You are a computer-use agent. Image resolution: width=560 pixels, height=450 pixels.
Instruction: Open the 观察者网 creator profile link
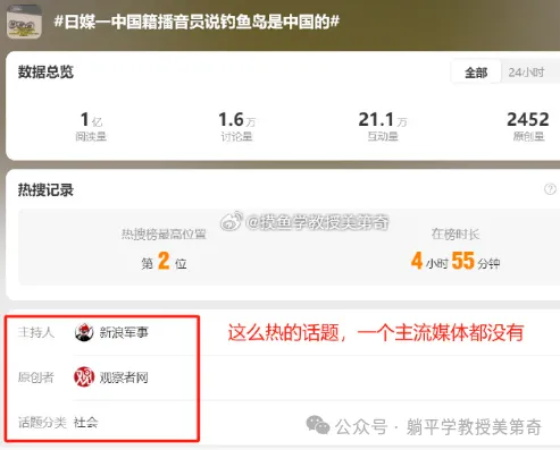click(x=124, y=377)
